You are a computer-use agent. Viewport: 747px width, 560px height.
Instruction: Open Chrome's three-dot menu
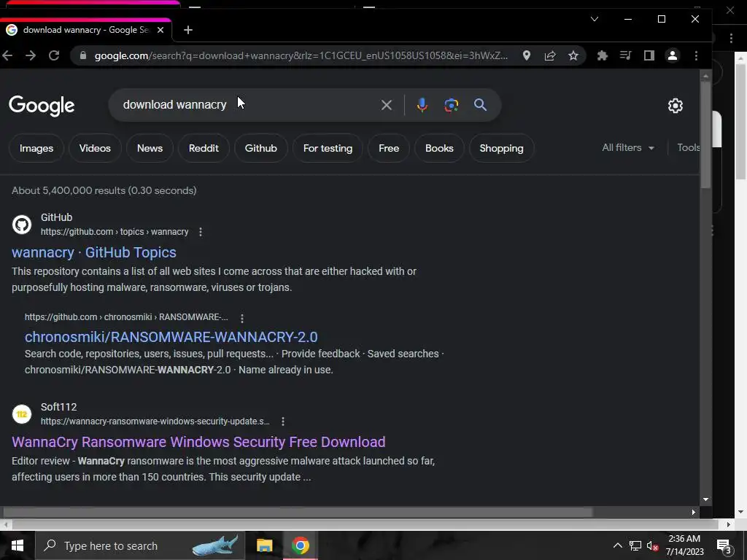click(696, 55)
